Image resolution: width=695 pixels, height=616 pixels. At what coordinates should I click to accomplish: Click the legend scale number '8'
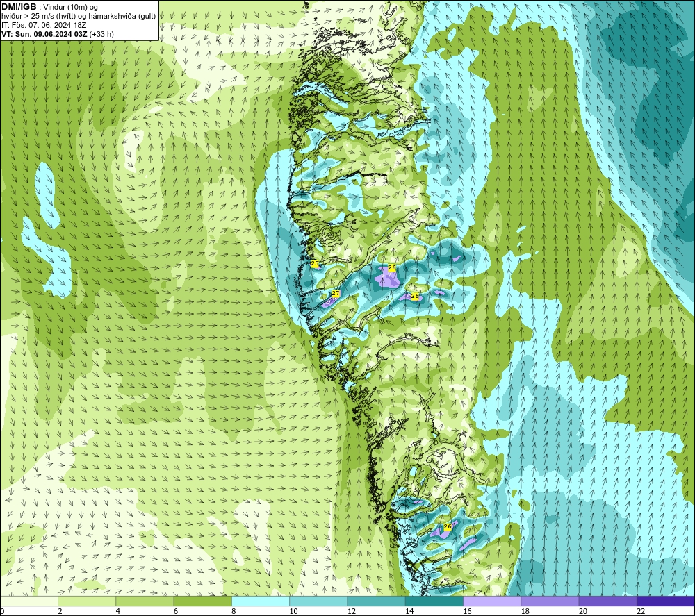[x=234, y=611]
